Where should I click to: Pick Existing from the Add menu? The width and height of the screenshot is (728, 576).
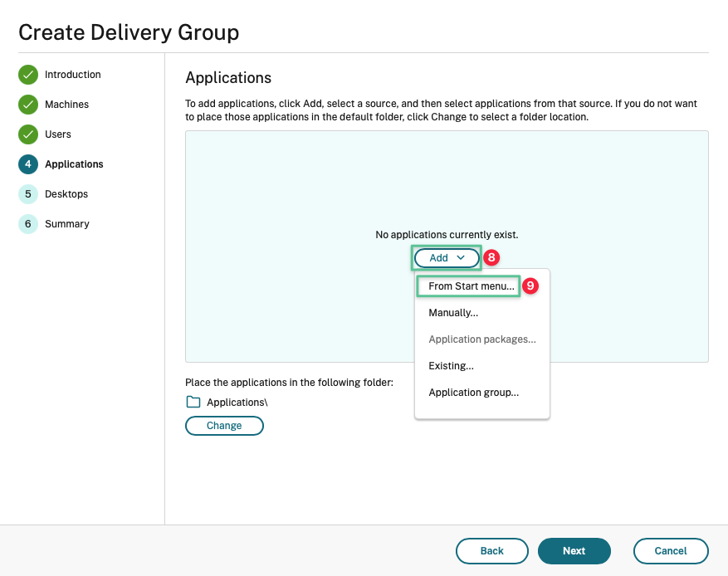click(451, 366)
